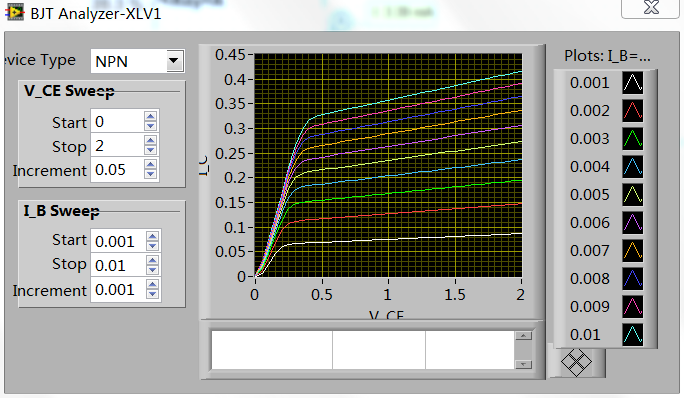Click the first cell of cursor table
Viewport: 684px width, 398px height.
tap(272, 350)
